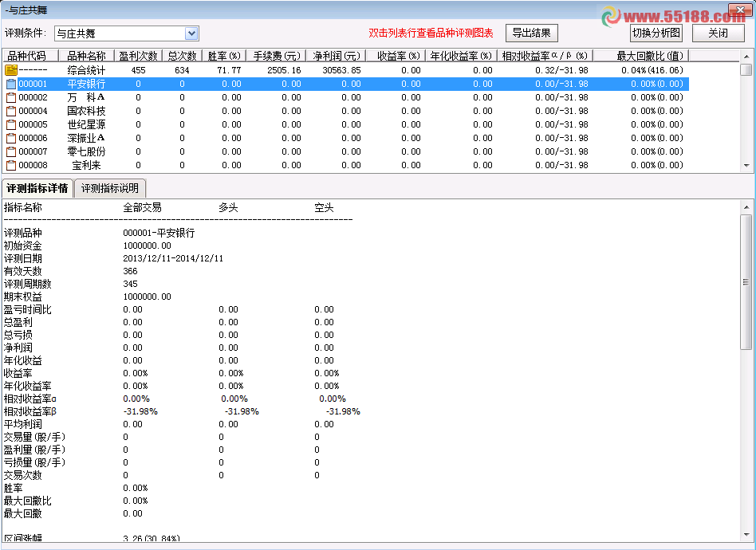Click the stock list scroll up arrow
The width and height of the screenshot is (756, 550).
pos(746,56)
